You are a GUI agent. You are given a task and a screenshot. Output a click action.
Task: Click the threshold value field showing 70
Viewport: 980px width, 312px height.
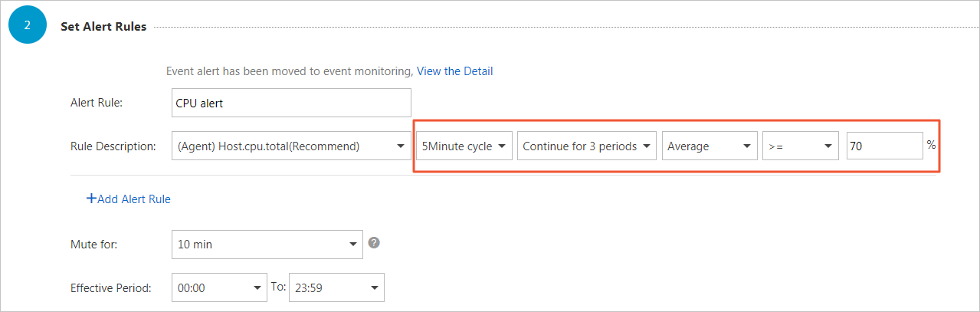pos(885,146)
